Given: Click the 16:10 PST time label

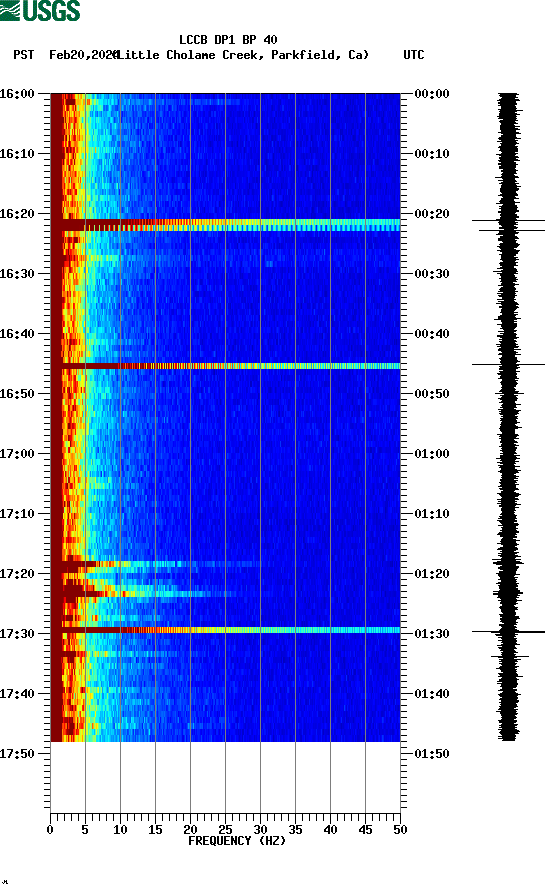Looking at the screenshot, I should click(x=17, y=154).
